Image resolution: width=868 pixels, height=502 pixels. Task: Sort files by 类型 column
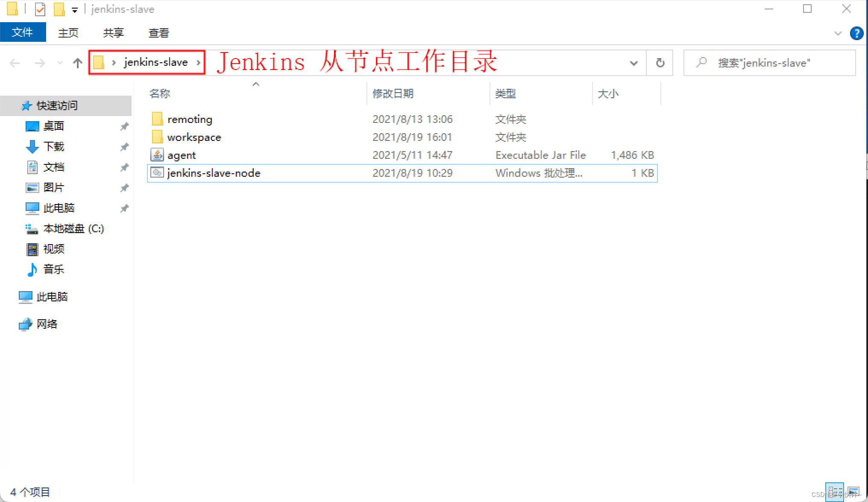coord(506,93)
